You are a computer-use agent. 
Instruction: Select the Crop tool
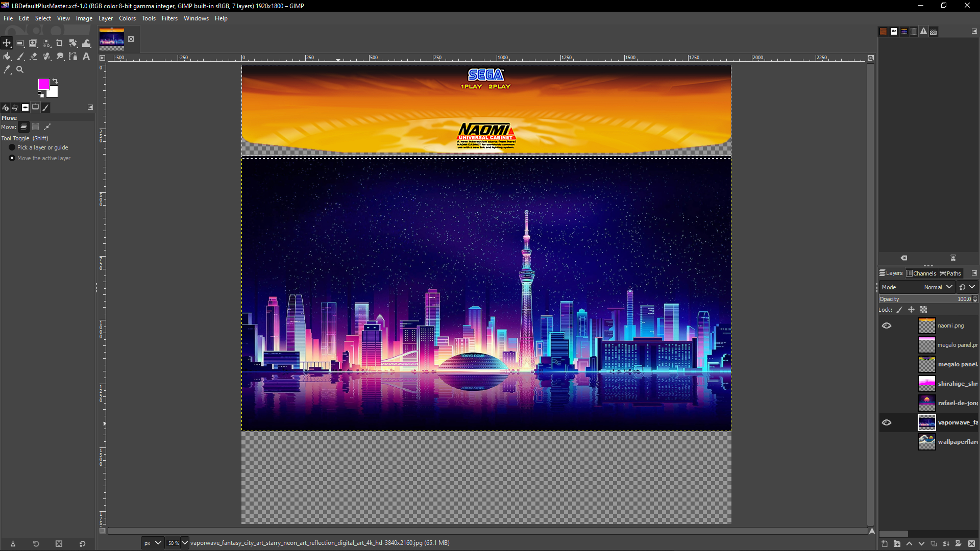[x=60, y=43]
